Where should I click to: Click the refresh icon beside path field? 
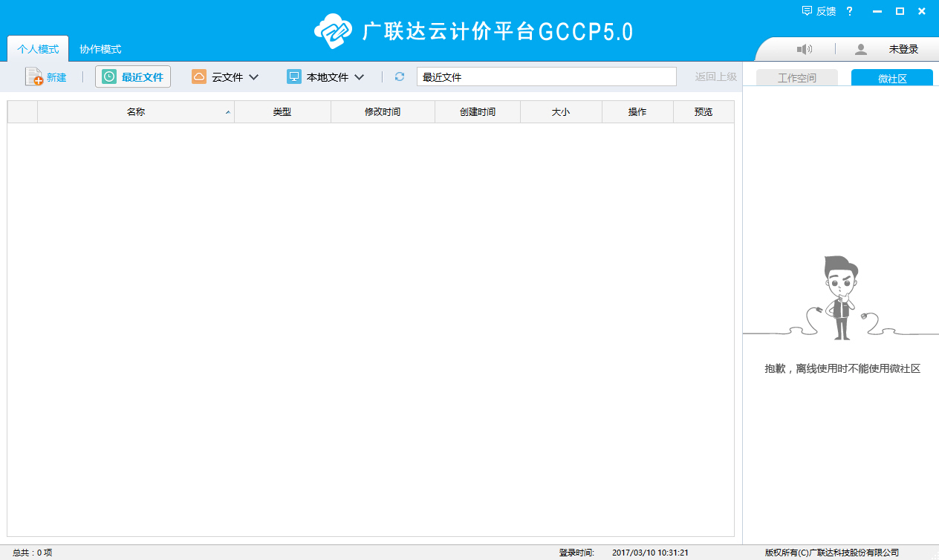400,76
